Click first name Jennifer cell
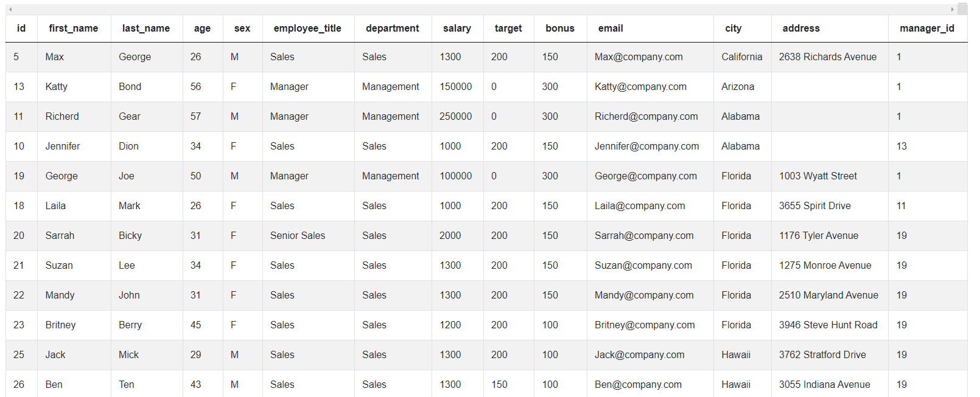 tap(74, 147)
